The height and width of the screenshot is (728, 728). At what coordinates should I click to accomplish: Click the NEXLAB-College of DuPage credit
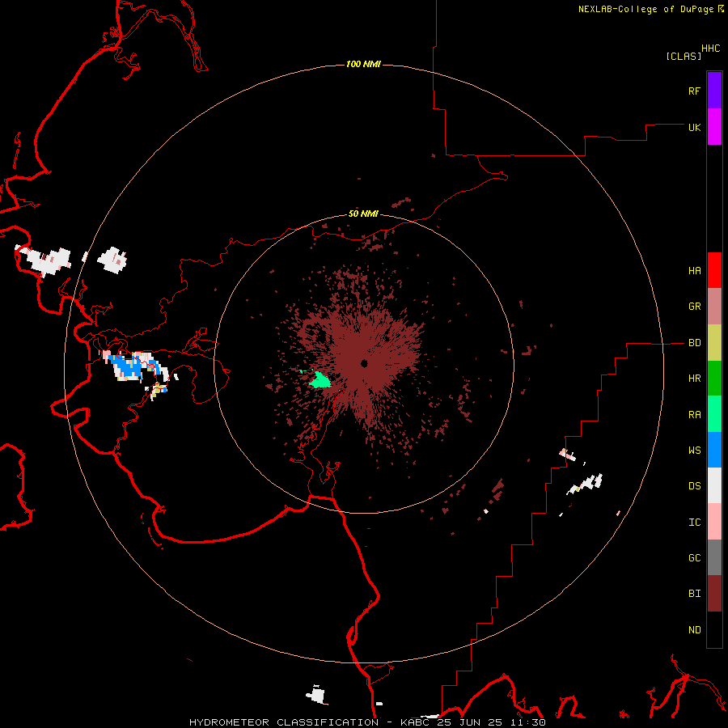point(645,9)
